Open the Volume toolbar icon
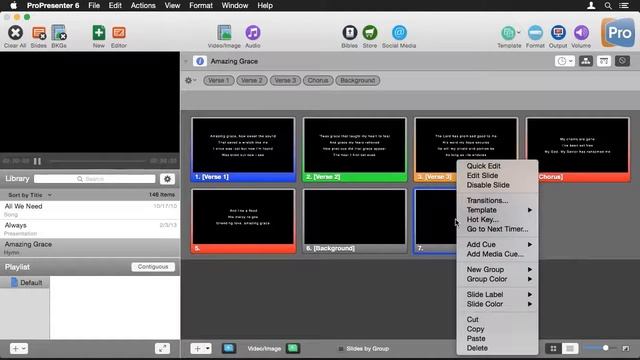The image size is (640, 360). click(x=581, y=33)
